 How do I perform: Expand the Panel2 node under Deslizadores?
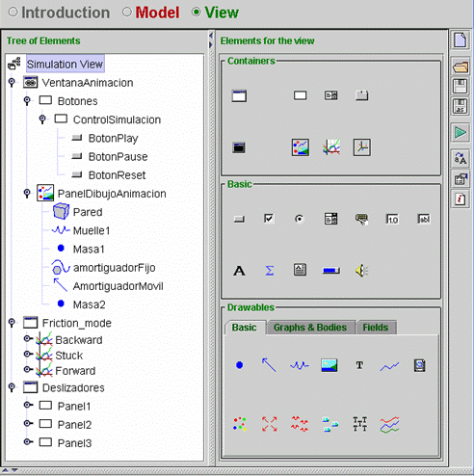point(28,423)
